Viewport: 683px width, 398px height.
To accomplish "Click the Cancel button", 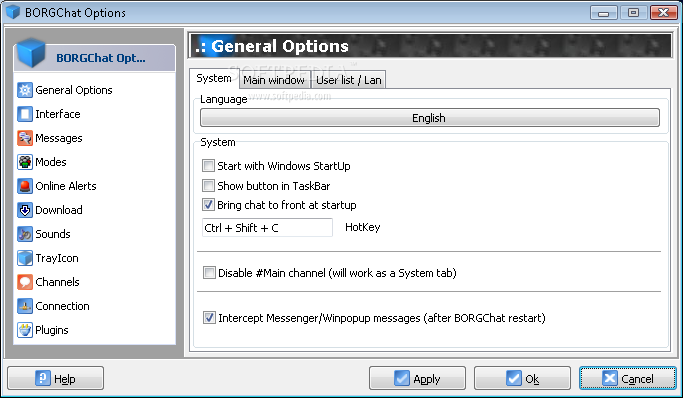I will (628, 378).
